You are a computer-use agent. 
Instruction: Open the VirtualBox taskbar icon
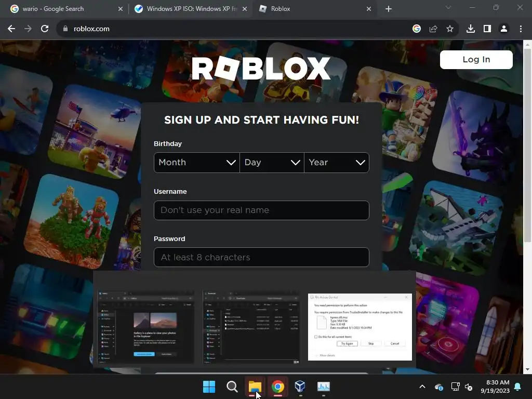pyautogui.click(x=300, y=387)
